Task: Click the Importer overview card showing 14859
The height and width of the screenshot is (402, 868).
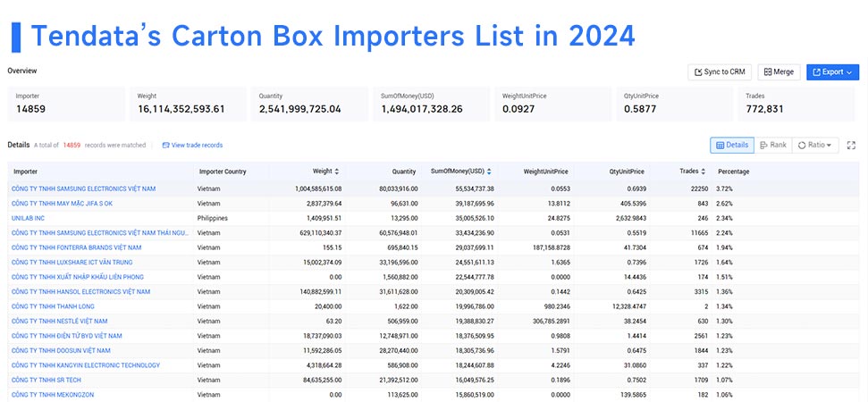Action: 66,104
